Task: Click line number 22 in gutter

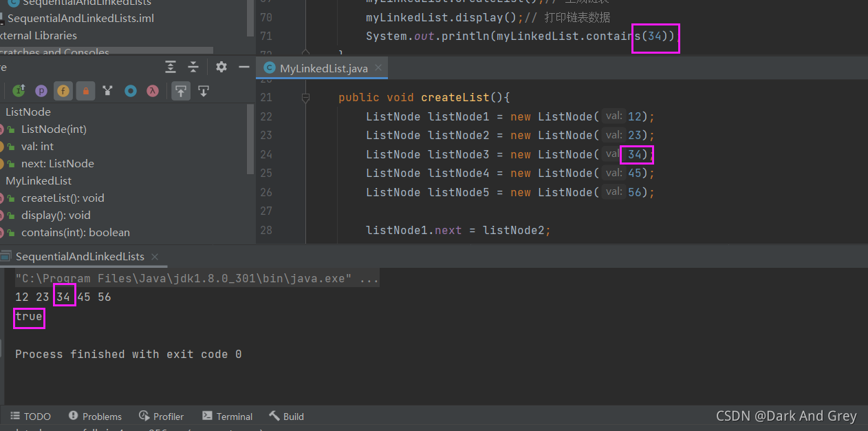Action: [x=266, y=116]
